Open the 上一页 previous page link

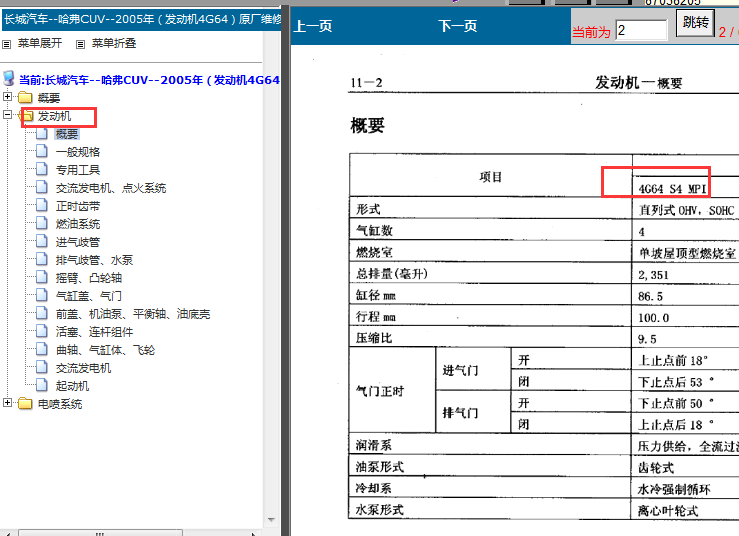pyautogui.click(x=313, y=25)
